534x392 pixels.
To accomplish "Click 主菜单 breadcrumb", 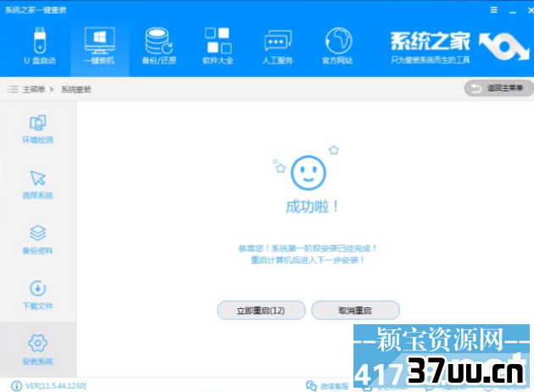I will pyautogui.click(x=34, y=90).
